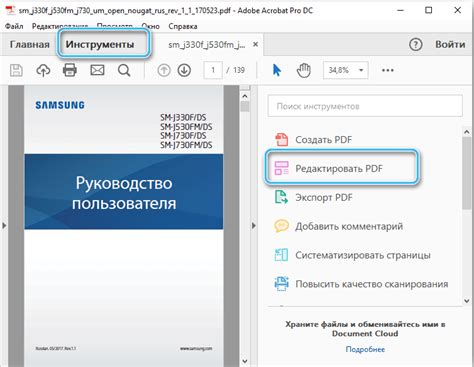
Task: Maximize the Acrobat window
Action: (x=429, y=11)
